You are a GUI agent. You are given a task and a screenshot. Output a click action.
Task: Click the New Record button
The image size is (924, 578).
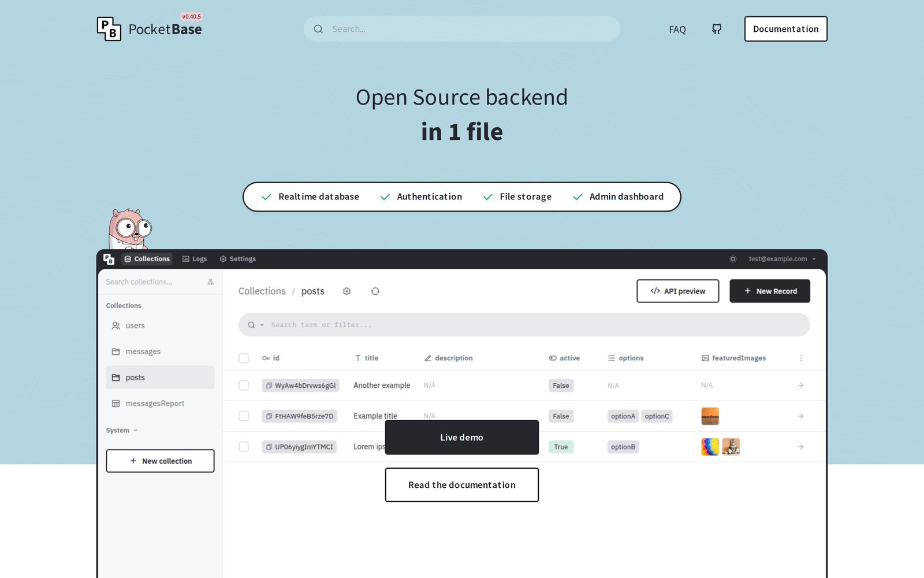(770, 291)
